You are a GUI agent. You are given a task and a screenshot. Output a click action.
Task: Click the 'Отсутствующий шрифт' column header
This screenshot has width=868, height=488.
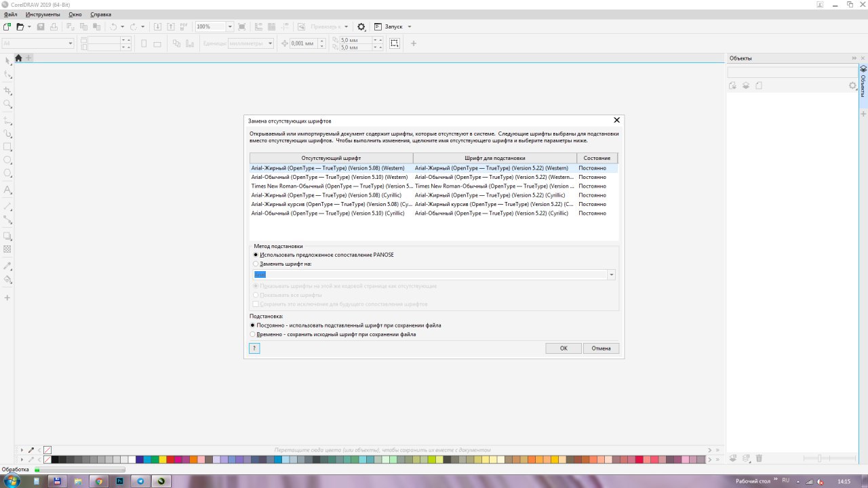click(x=331, y=158)
